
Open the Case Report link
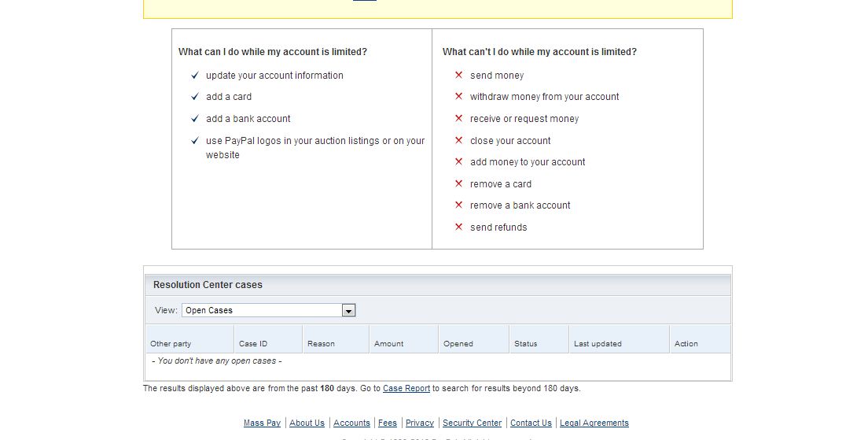(406, 389)
